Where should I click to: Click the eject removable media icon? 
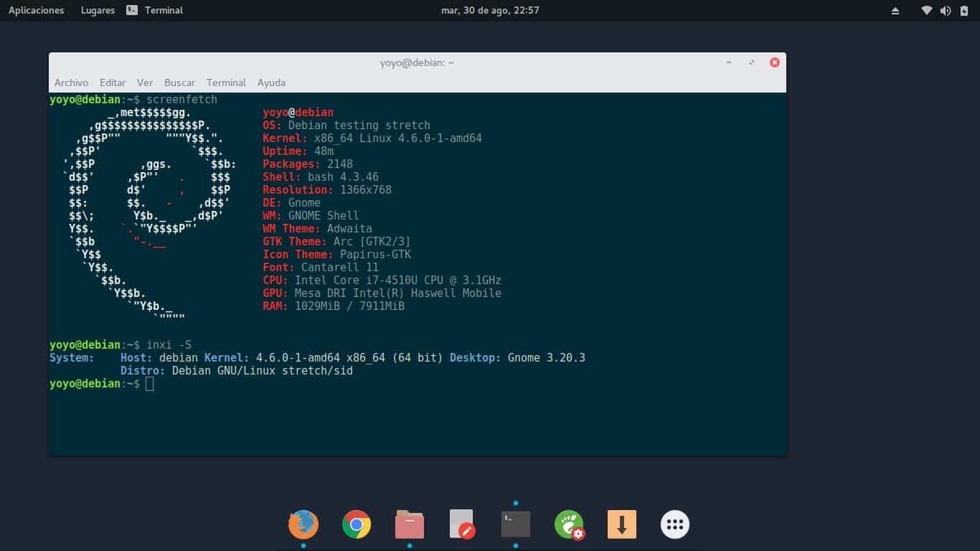coord(895,11)
